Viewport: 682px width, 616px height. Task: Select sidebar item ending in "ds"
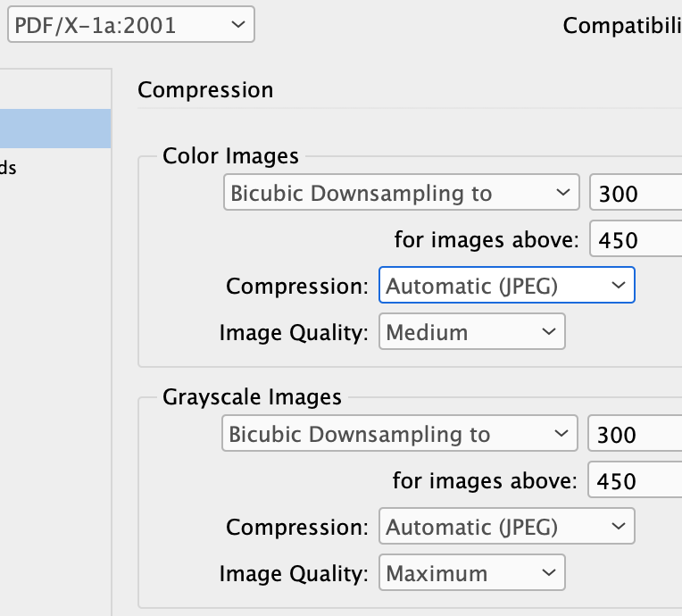[x=9, y=168]
